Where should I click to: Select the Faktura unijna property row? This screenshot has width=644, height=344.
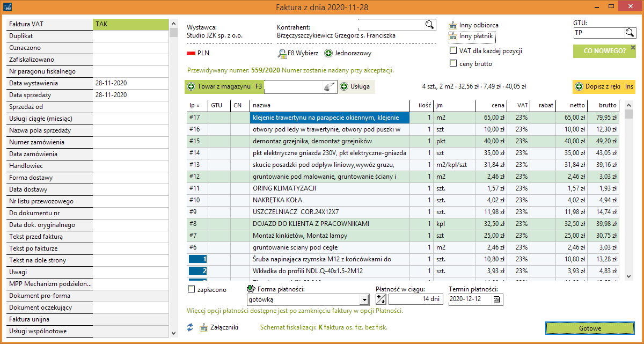click(86, 319)
